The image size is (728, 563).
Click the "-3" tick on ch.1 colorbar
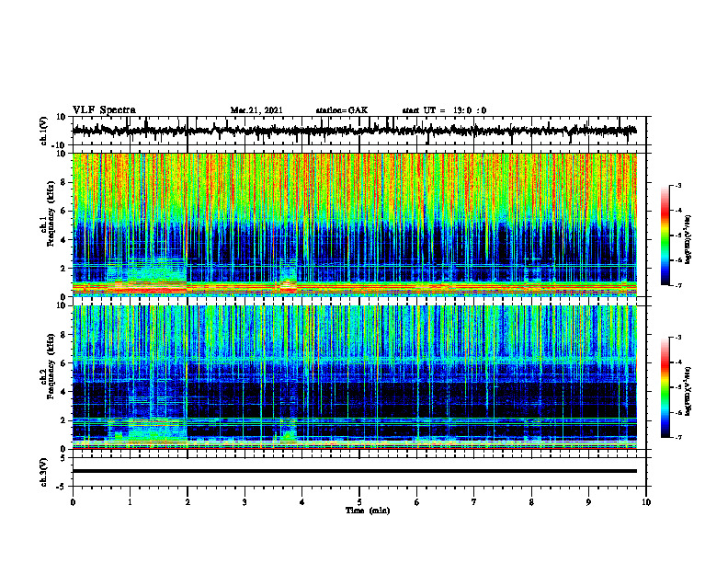(x=677, y=185)
